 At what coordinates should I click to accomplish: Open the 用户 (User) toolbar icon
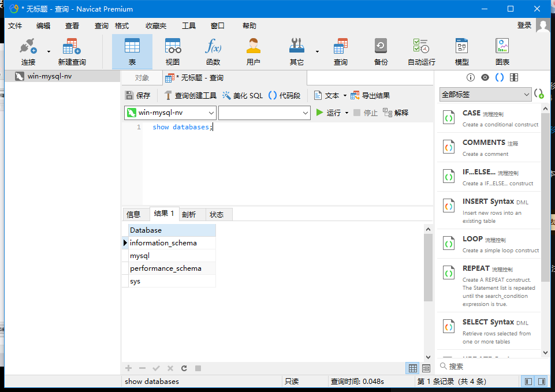coord(254,51)
